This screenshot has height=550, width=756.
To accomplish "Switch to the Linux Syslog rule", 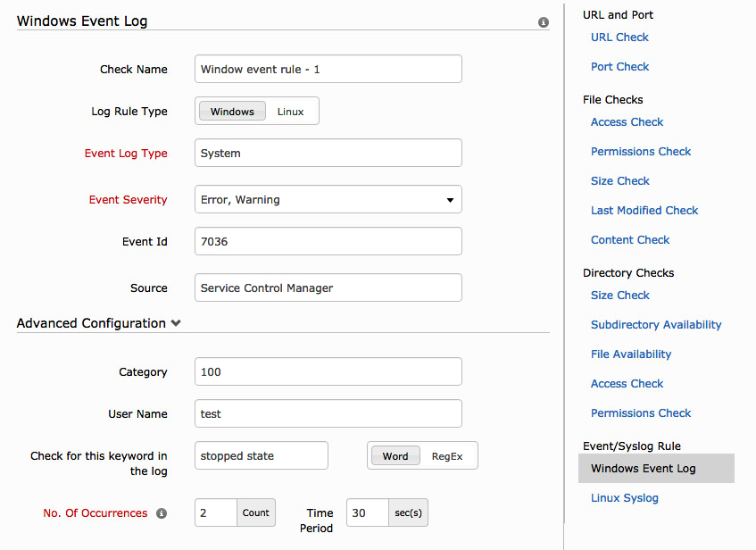I will point(624,497).
